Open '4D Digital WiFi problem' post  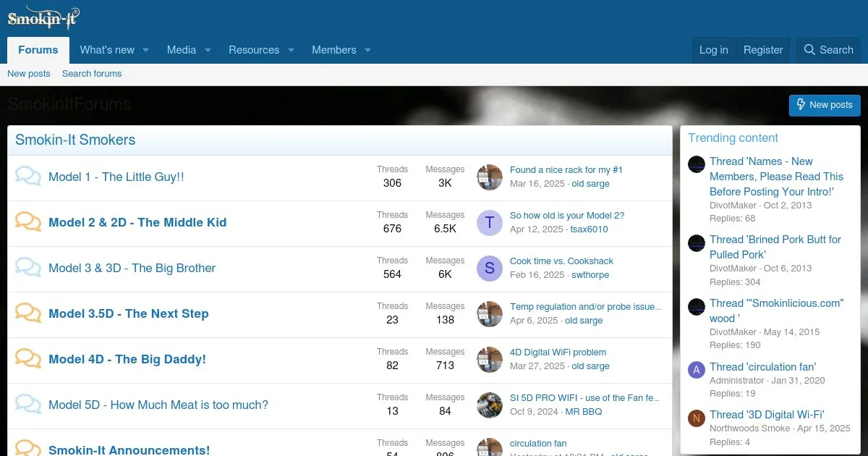point(558,352)
